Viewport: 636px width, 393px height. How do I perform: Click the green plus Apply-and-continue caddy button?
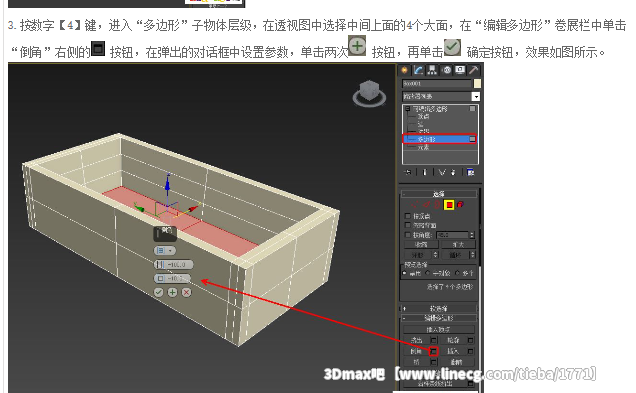pyautogui.click(x=172, y=292)
